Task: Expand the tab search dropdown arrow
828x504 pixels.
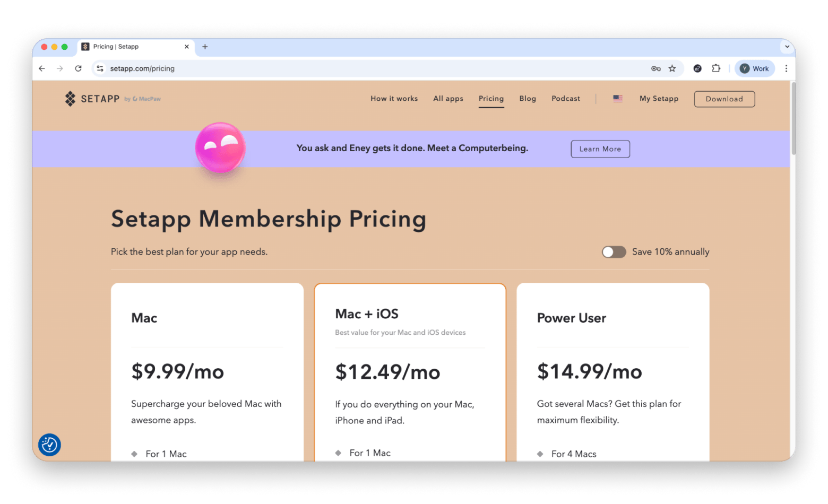Action: pos(787,47)
